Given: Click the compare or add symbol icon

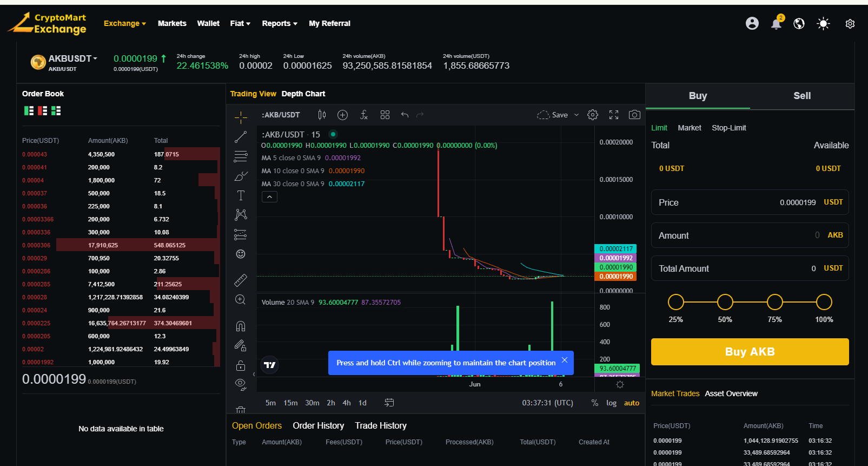Looking at the screenshot, I should point(342,115).
